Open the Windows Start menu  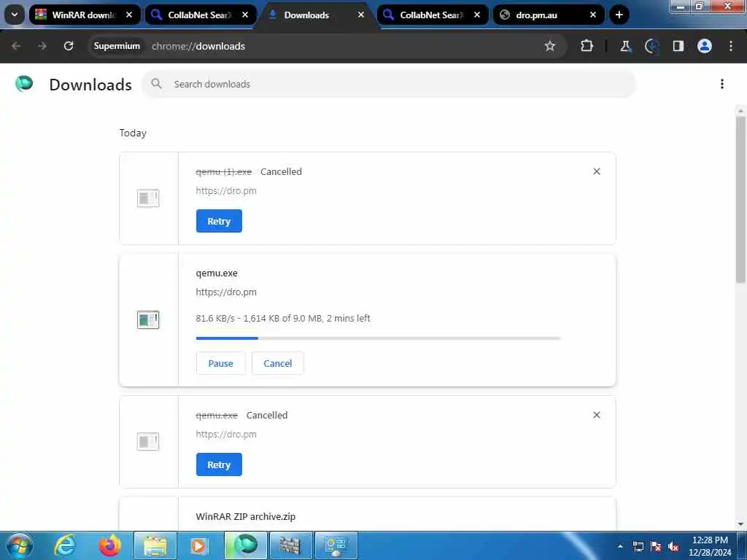(20, 545)
